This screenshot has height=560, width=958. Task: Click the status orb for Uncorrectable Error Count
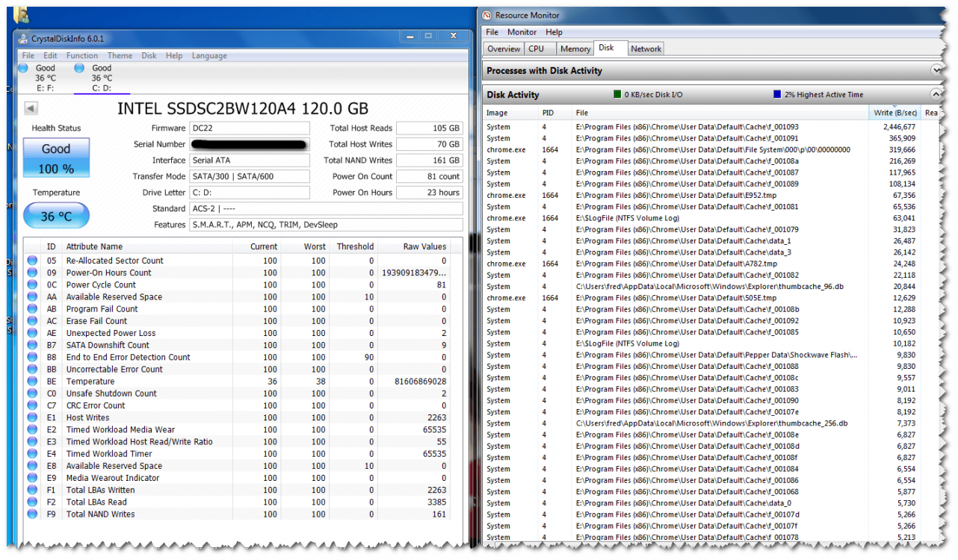(32, 370)
